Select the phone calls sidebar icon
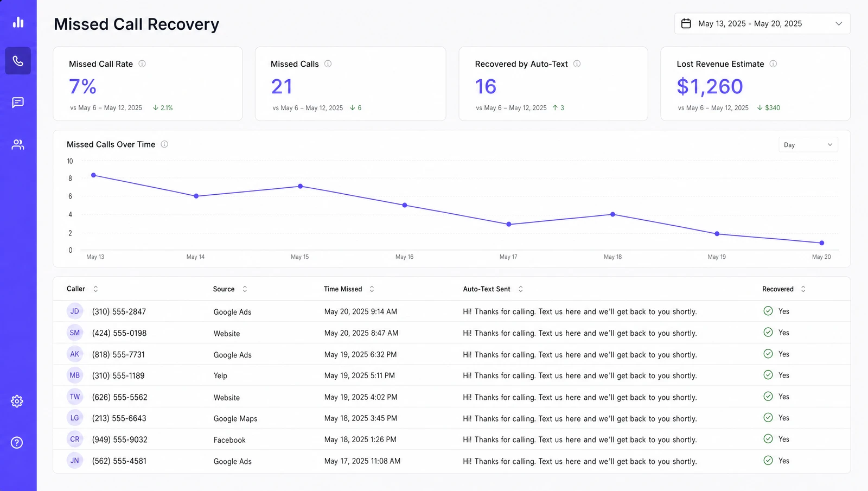 (18, 61)
